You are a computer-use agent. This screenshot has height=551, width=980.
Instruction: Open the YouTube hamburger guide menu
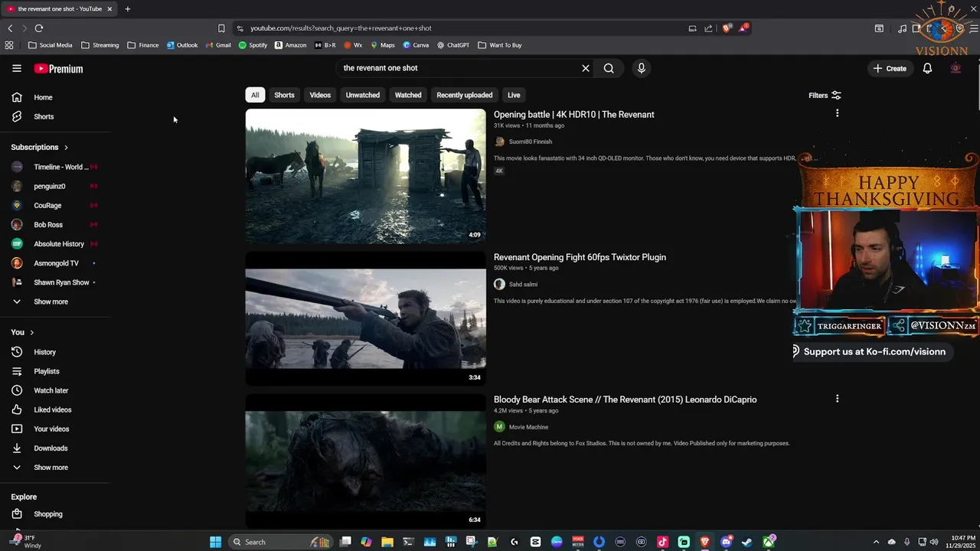click(x=17, y=68)
